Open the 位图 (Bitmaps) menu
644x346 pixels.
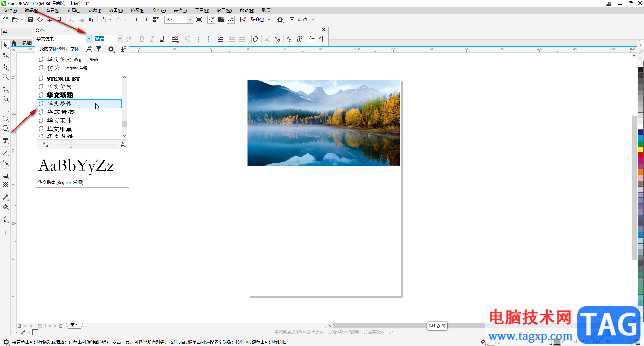[x=138, y=10]
